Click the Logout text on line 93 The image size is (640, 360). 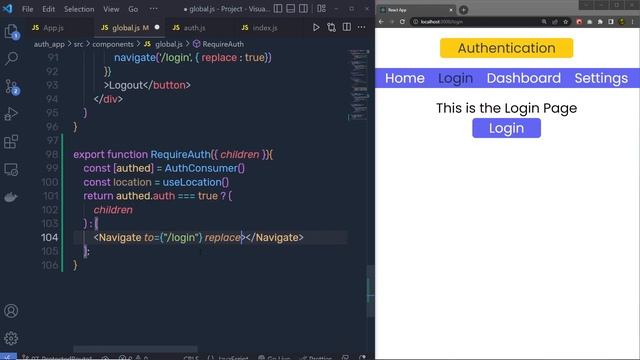tap(126, 85)
